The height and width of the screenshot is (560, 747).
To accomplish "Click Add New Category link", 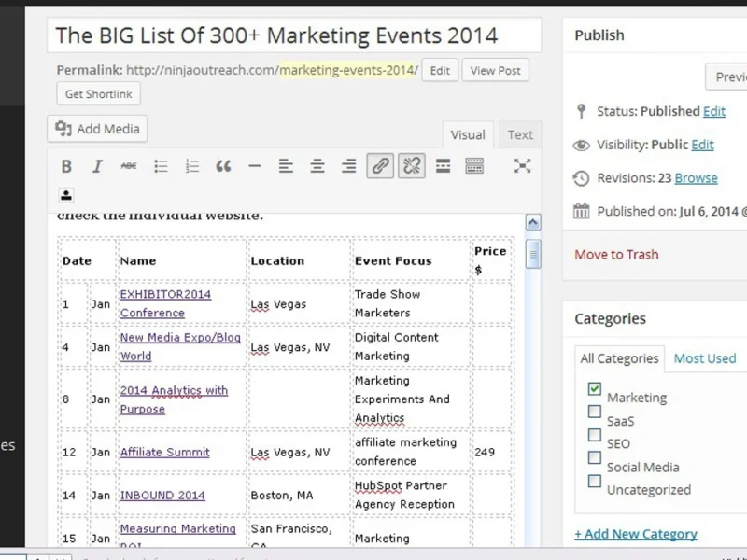I will (x=636, y=534).
